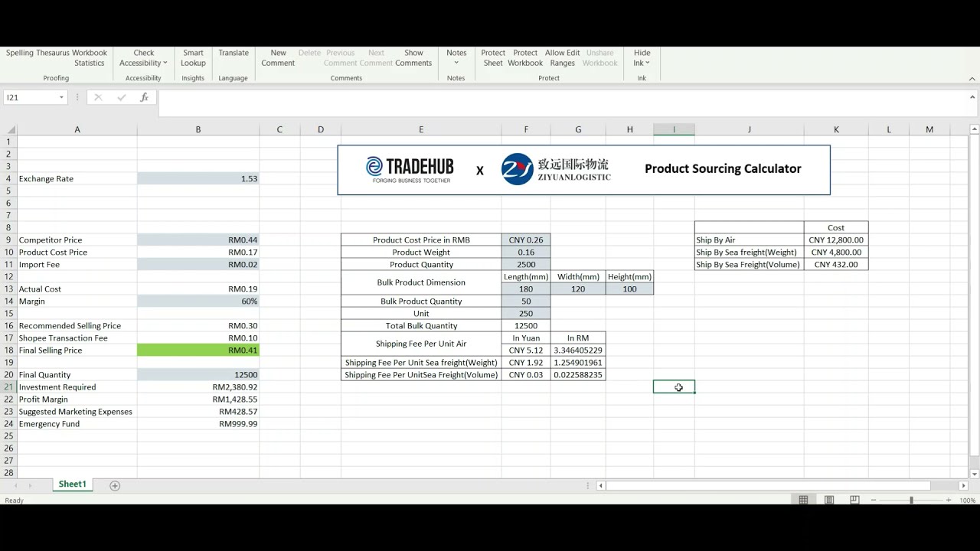Add a new sheet with plus icon
980x551 pixels.
point(115,485)
